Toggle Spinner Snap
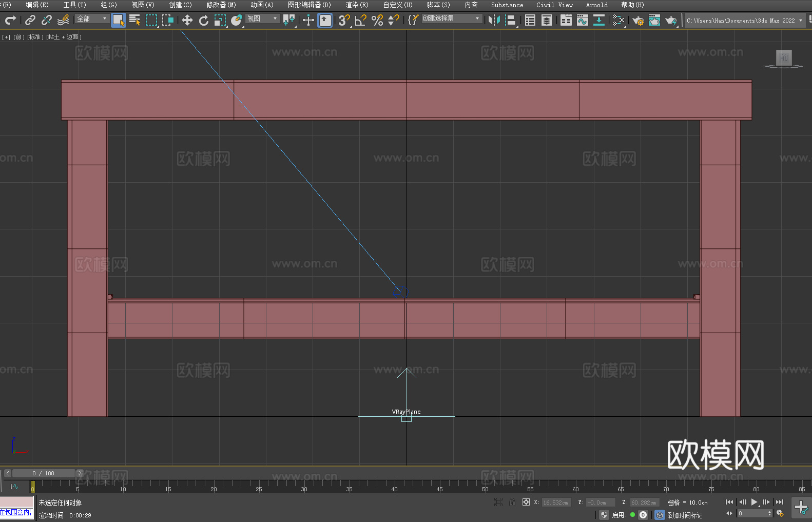 394,20
